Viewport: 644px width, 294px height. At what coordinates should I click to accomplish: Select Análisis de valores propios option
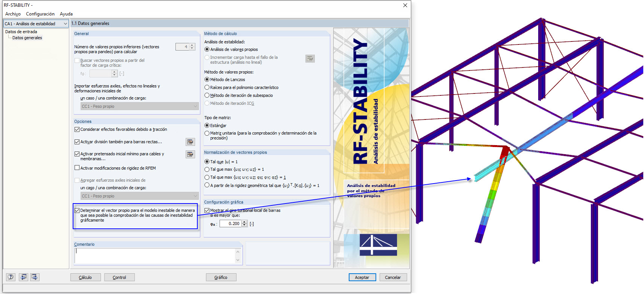207,49
